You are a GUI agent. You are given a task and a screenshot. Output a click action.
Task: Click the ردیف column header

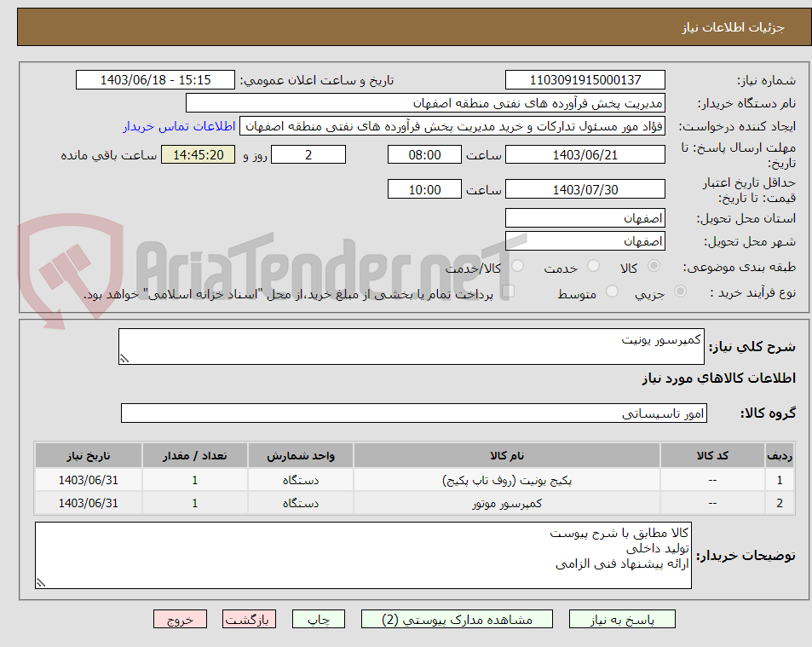(x=780, y=455)
